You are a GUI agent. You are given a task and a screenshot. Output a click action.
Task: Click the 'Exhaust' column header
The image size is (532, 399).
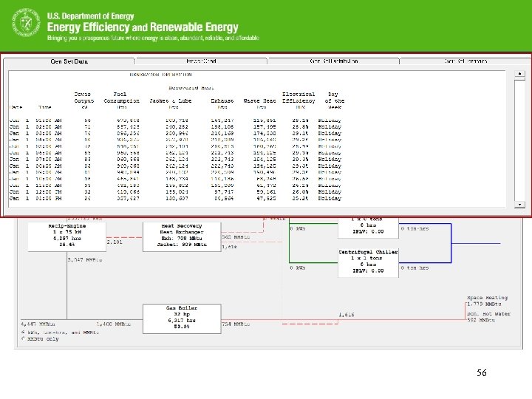coord(222,100)
